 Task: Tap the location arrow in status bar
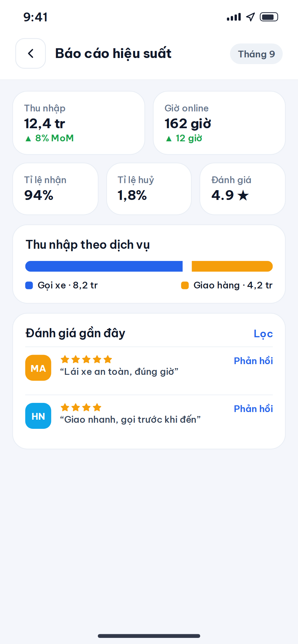[x=250, y=17]
